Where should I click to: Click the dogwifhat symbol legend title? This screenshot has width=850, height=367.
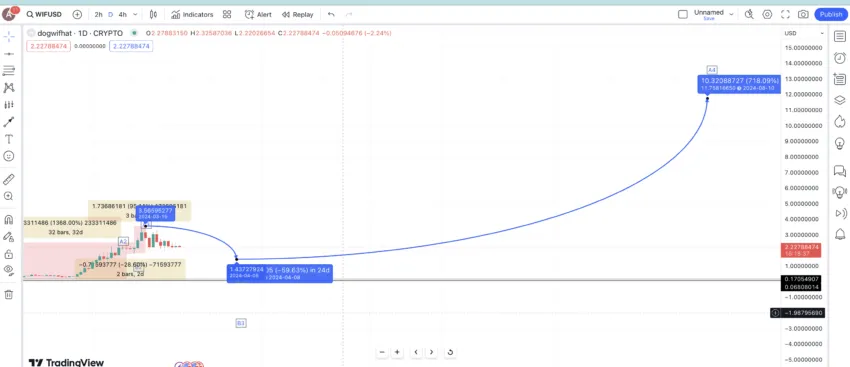pos(80,33)
